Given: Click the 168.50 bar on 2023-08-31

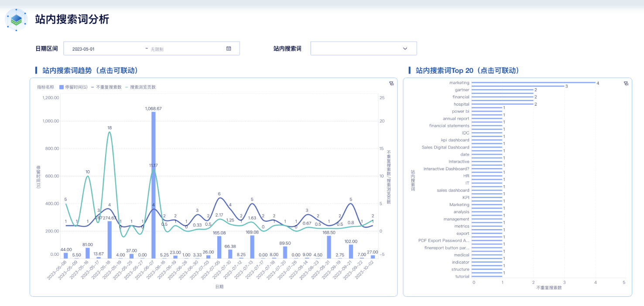Looking at the screenshot, I should (329, 247).
